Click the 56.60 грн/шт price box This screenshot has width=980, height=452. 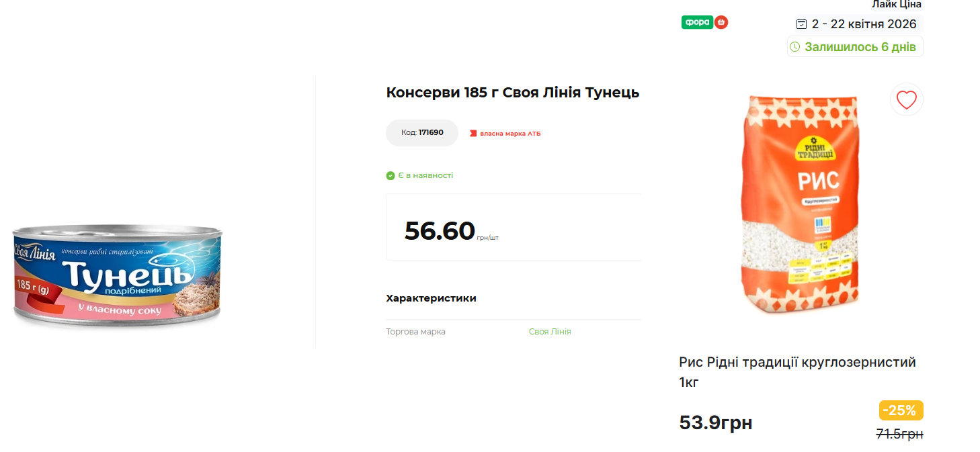514,228
